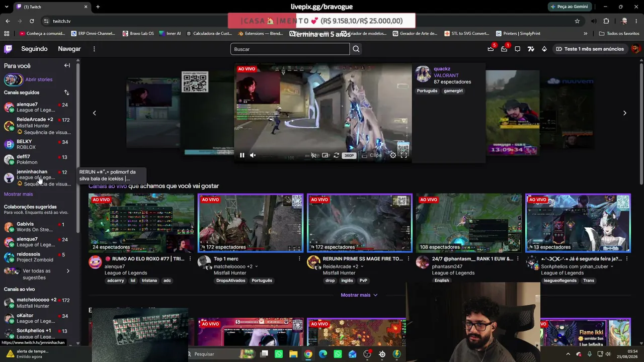Click the search magnifier button

click(356, 49)
